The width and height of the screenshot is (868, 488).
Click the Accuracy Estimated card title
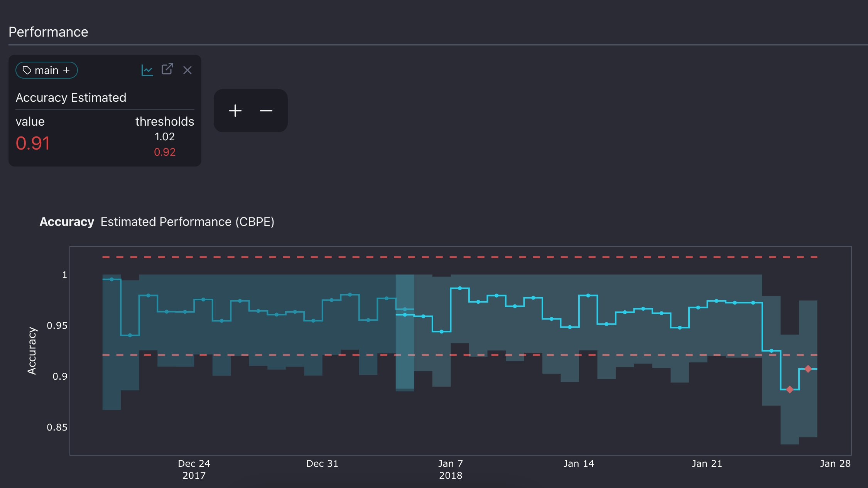click(71, 98)
